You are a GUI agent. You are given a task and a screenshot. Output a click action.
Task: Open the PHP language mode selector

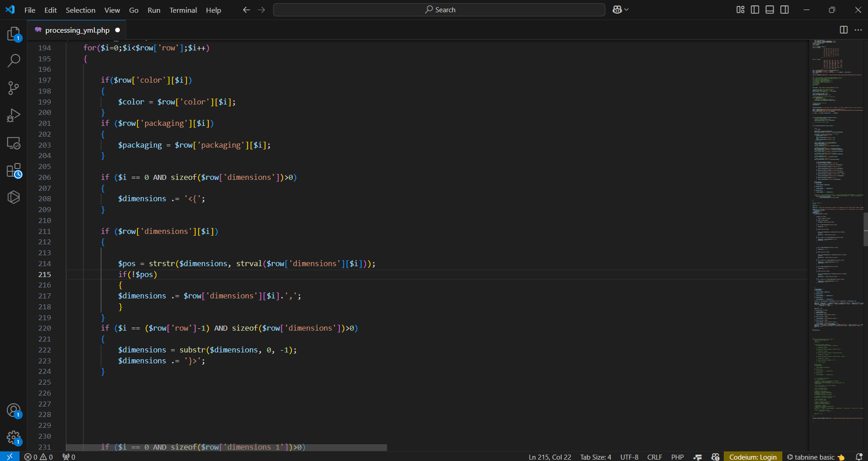[677, 457]
